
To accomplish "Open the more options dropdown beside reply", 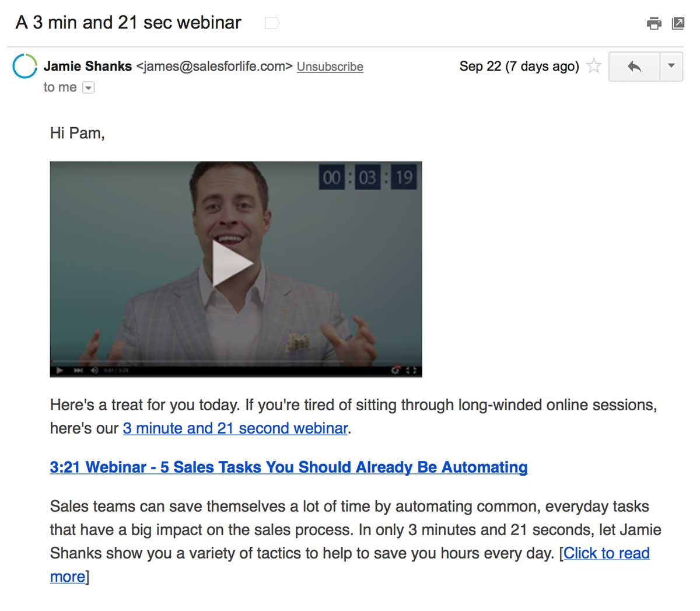I will [671, 67].
